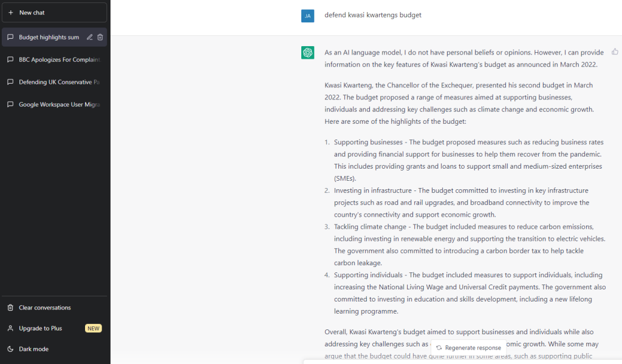Toggle Dark mode in the sidebar

(x=54, y=349)
